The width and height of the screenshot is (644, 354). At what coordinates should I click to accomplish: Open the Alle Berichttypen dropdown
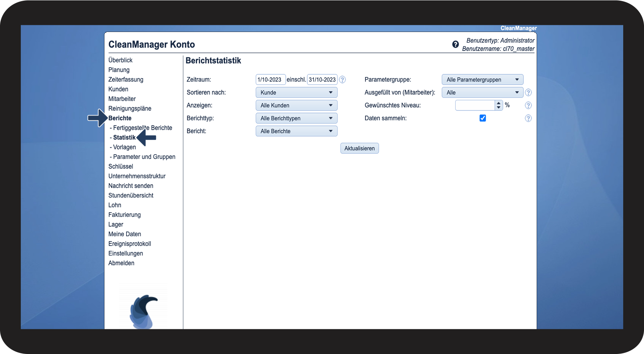click(x=296, y=118)
